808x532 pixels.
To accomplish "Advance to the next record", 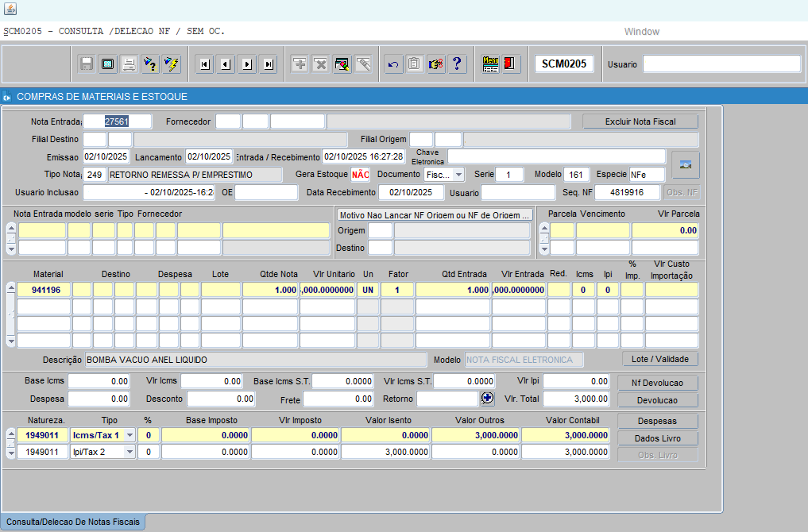I will 247,64.
